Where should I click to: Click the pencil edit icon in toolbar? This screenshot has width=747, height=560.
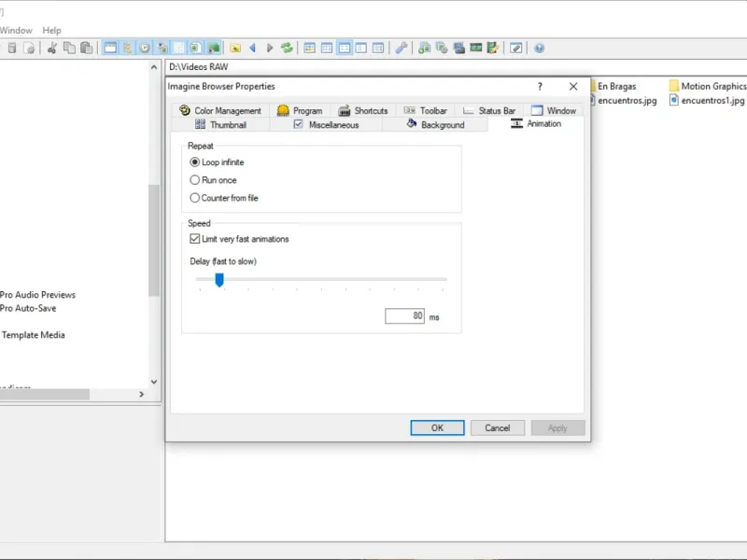tap(516, 49)
